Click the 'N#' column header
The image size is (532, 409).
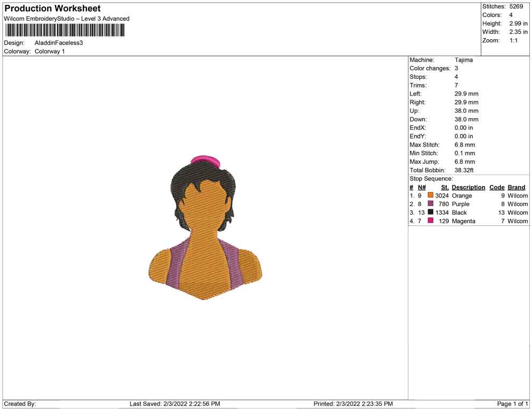422,187
